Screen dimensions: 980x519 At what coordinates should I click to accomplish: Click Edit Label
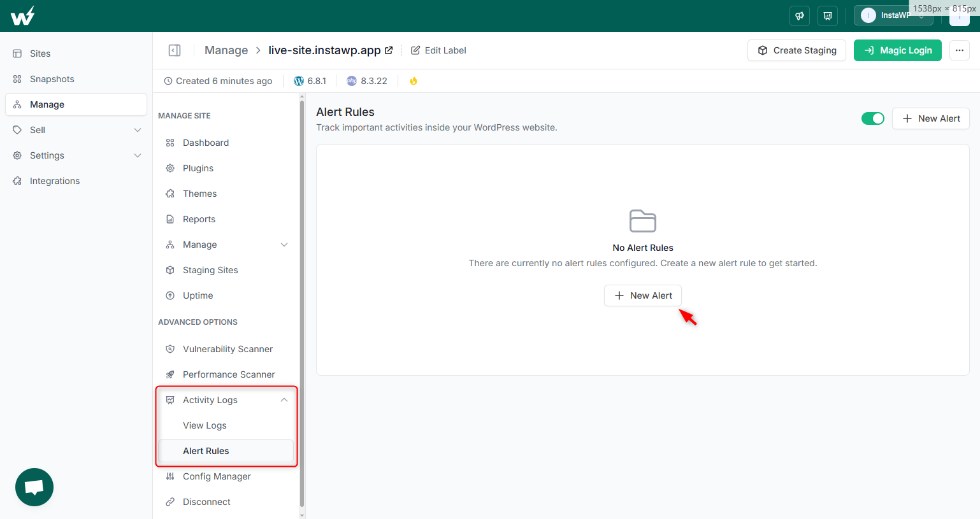438,50
